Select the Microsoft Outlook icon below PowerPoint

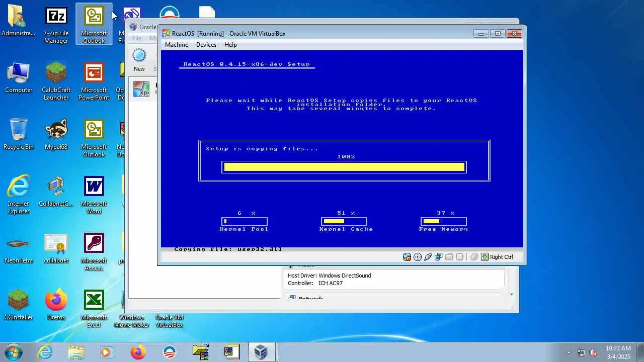[94, 138]
